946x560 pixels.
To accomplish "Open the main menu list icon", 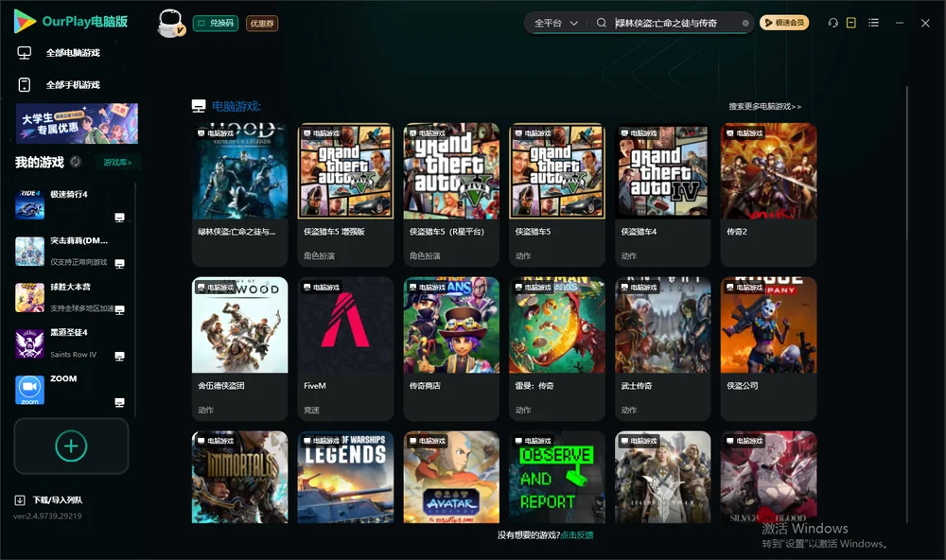I will pyautogui.click(x=873, y=23).
